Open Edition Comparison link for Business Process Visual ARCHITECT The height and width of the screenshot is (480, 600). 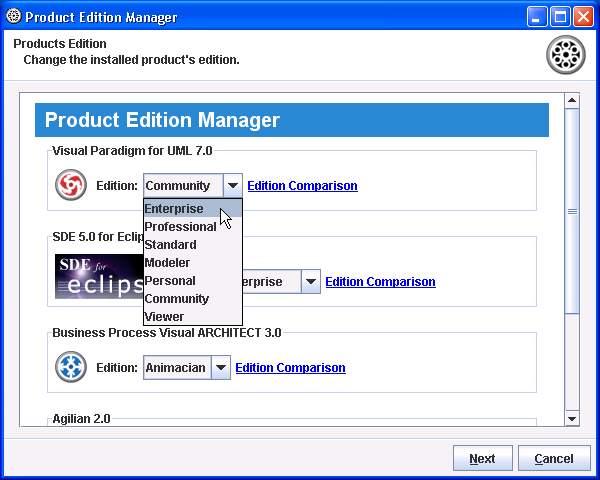click(290, 367)
